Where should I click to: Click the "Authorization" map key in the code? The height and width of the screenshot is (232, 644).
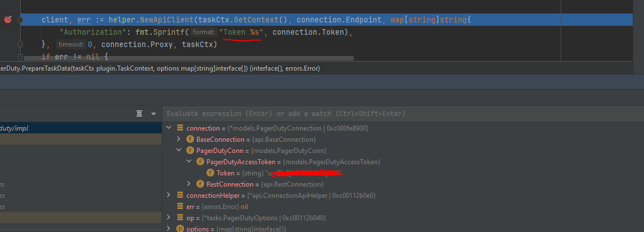93,32
